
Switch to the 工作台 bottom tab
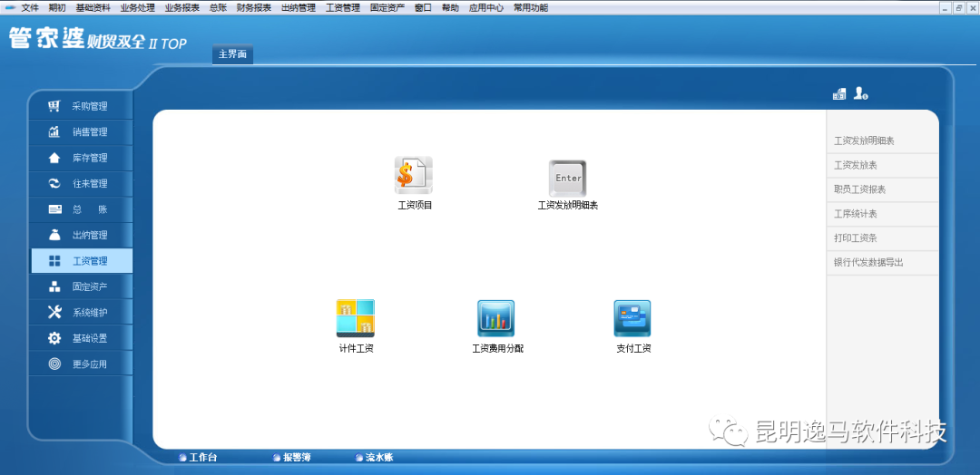click(x=198, y=458)
